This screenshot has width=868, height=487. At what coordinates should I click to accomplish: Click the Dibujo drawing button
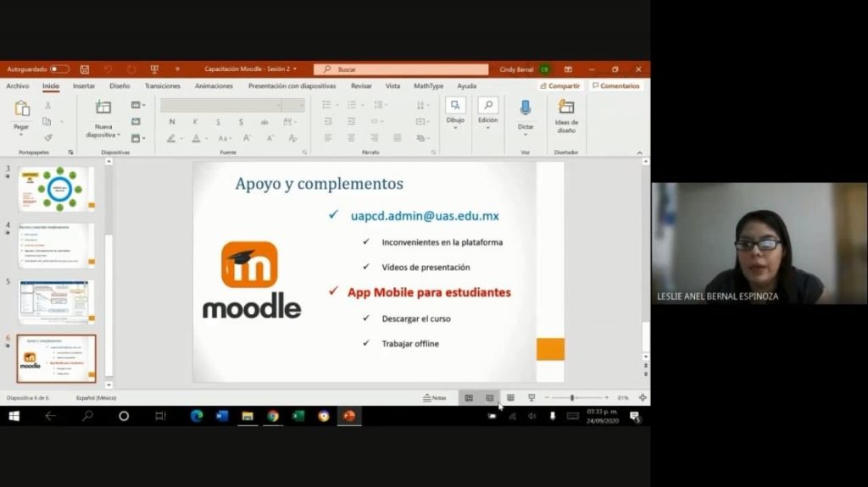pos(455,113)
